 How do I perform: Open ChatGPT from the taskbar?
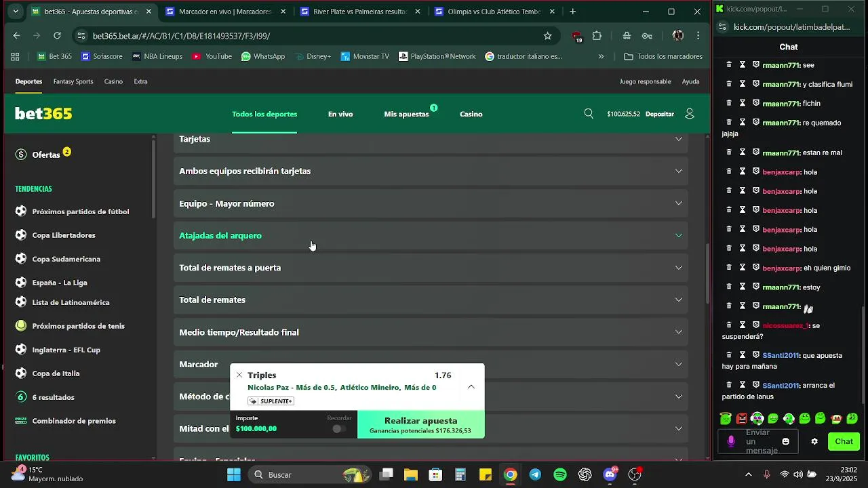pos(585,474)
